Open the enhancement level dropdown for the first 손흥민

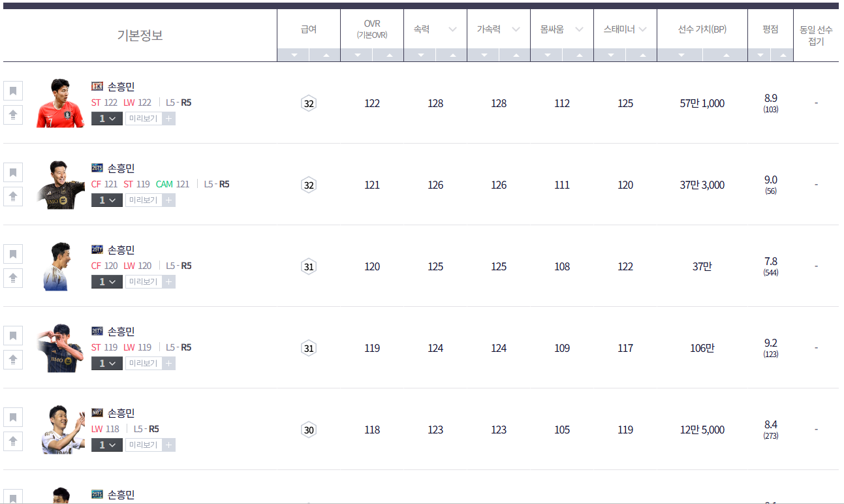pyautogui.click(x=107, y=119)
